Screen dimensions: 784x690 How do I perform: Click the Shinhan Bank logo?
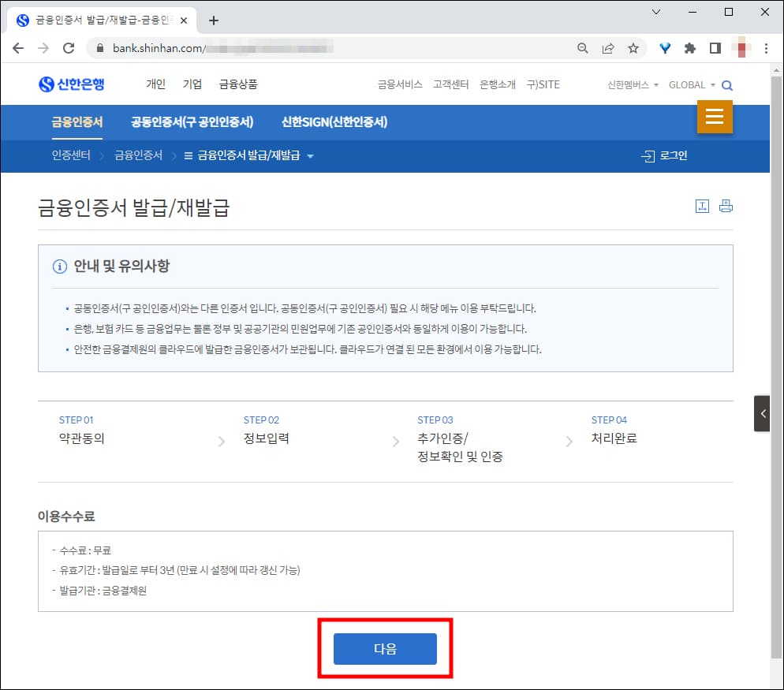tap(71, 84)
